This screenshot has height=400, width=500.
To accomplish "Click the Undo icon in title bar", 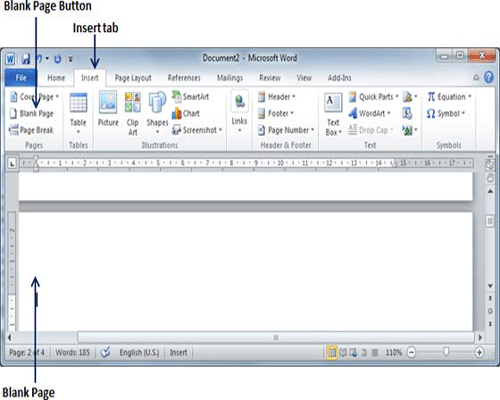I will 39,59.
